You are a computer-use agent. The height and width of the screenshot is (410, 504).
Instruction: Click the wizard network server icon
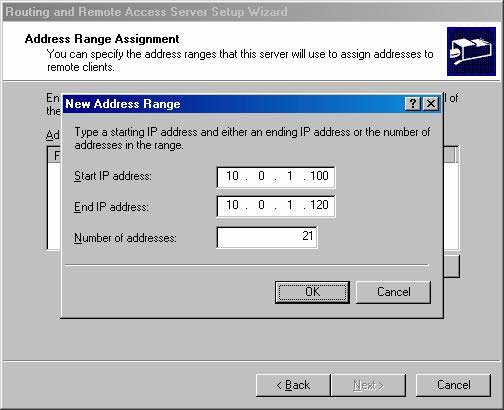pyautogui.click(x=471, y=51)
